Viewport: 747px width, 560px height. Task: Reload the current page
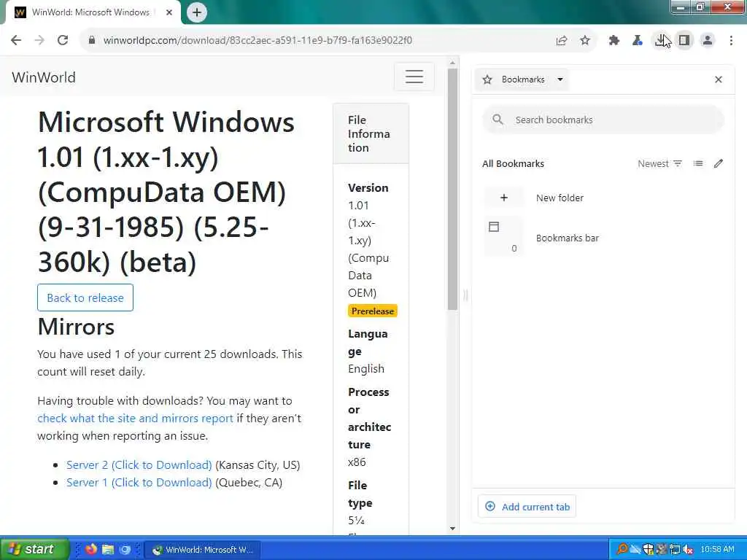[x=63, y=41]
